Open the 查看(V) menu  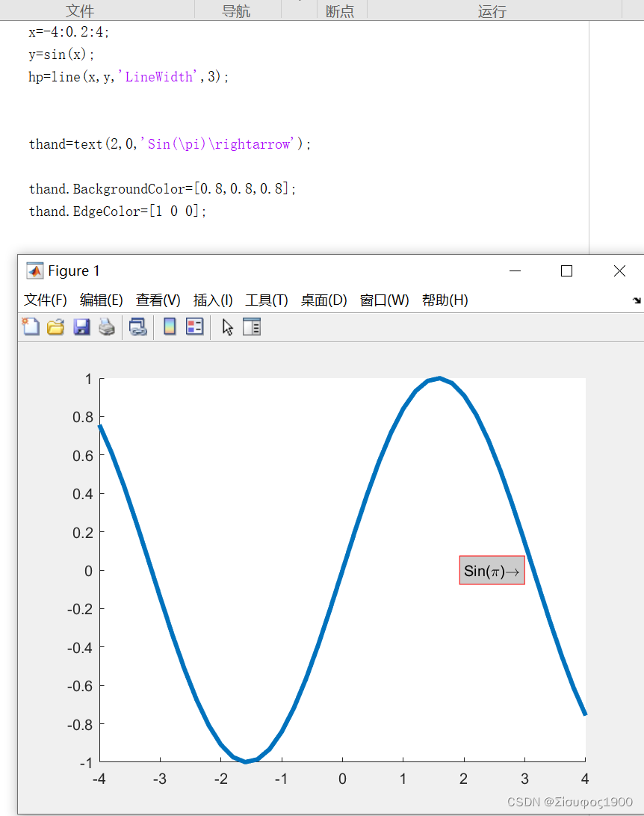(157, 300)
